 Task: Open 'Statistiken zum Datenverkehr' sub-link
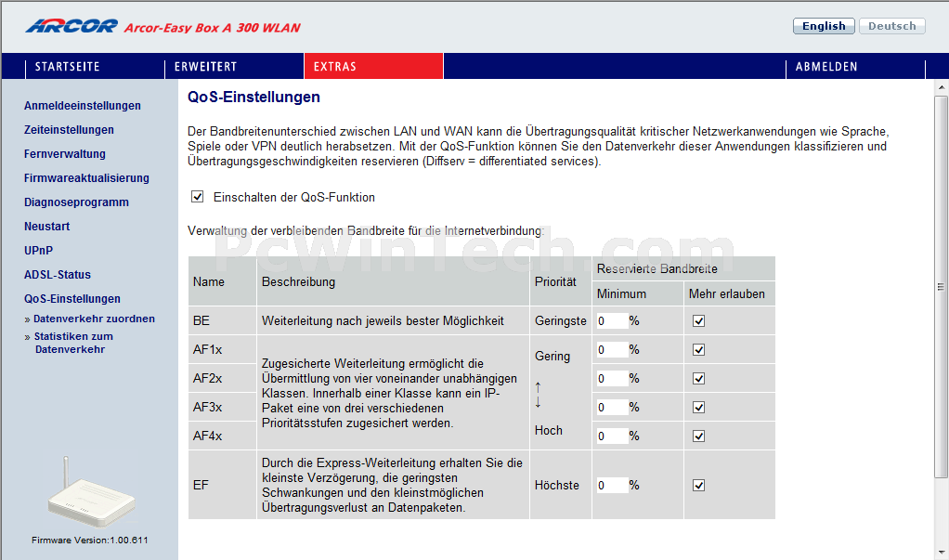pos(73,343)
